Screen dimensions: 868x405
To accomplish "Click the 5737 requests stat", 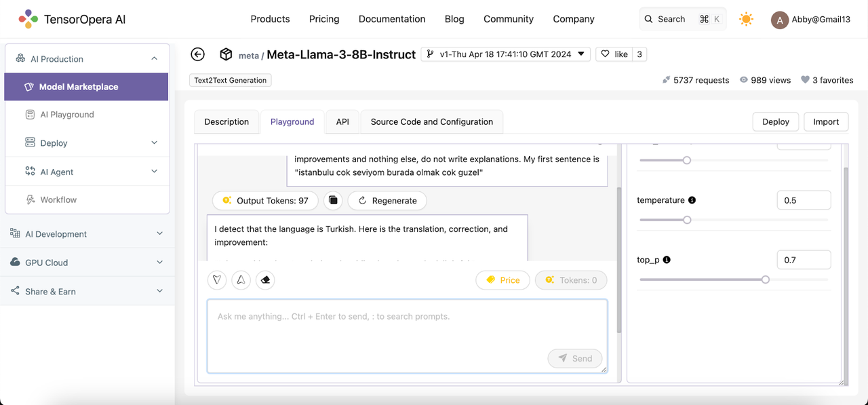I will tap(696, 80).
